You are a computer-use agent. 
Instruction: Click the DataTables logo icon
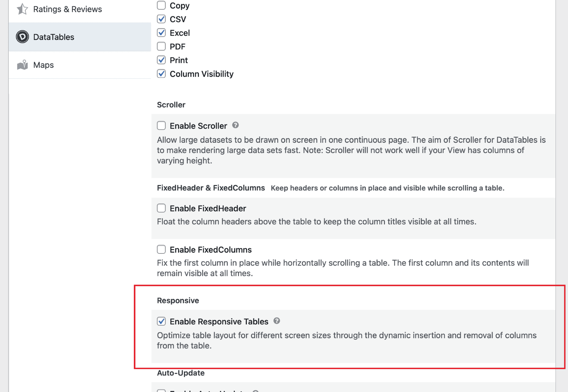[x=22, y=37]
